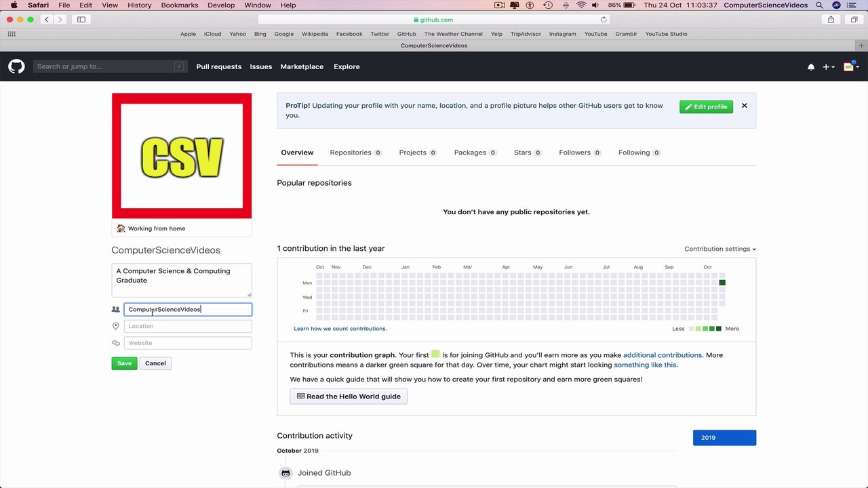Open Learn how we count contributions link
The image size is (868, 488).
coord(340,329)
